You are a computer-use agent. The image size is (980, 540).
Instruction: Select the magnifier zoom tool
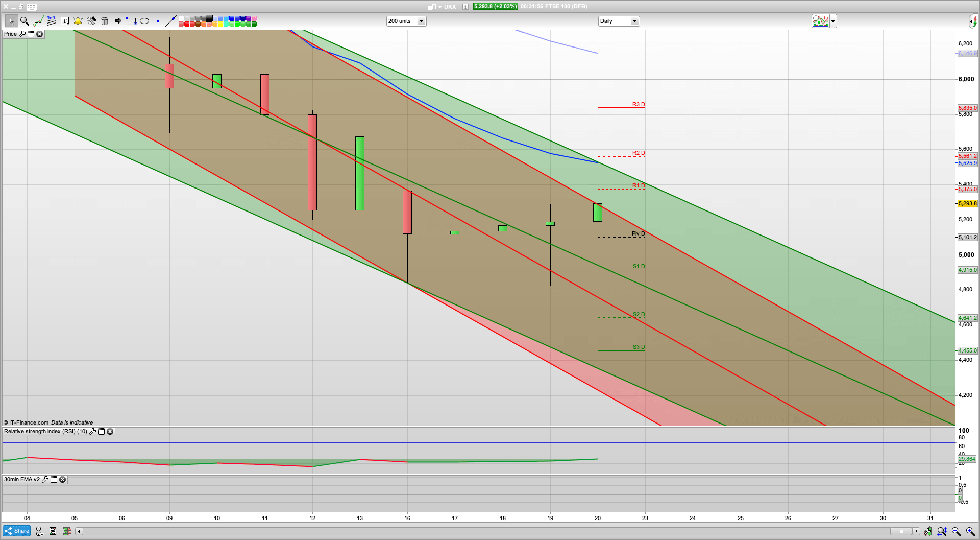[x=24, y=21]
